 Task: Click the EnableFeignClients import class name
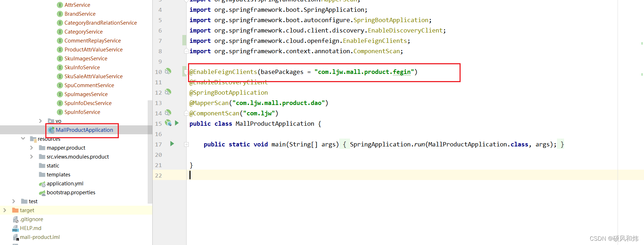coord(375,41)
